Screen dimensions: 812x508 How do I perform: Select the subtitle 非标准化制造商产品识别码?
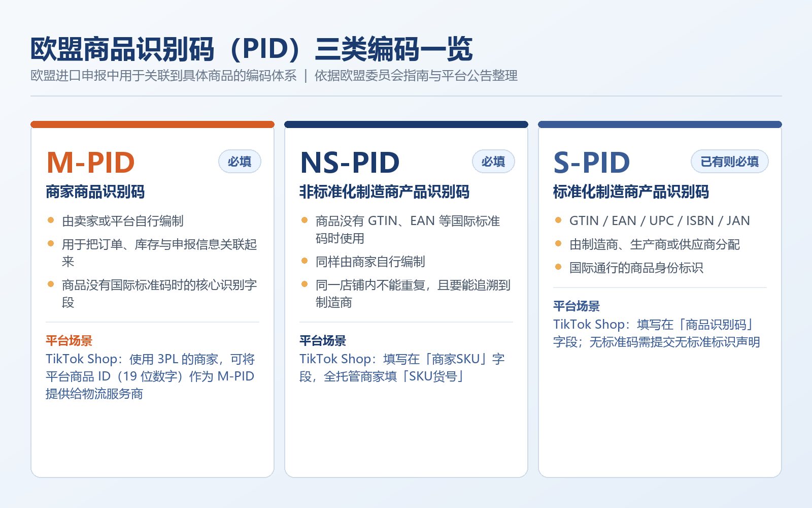385,192
